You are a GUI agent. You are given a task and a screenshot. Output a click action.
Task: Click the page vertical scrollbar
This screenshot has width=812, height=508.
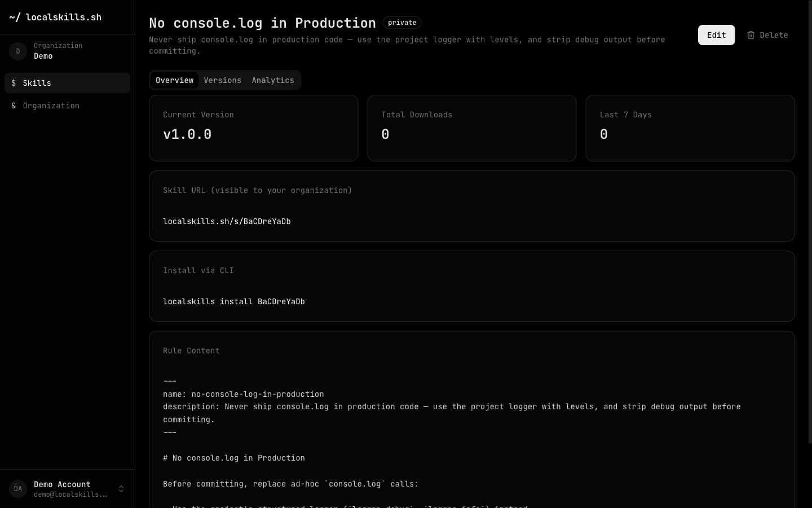pos(810,221)
